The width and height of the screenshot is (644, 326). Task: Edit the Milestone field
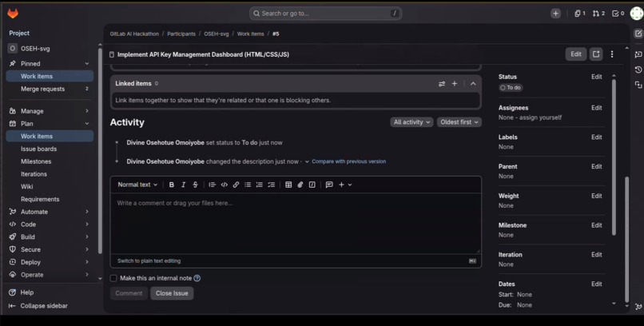pos(596,225)
